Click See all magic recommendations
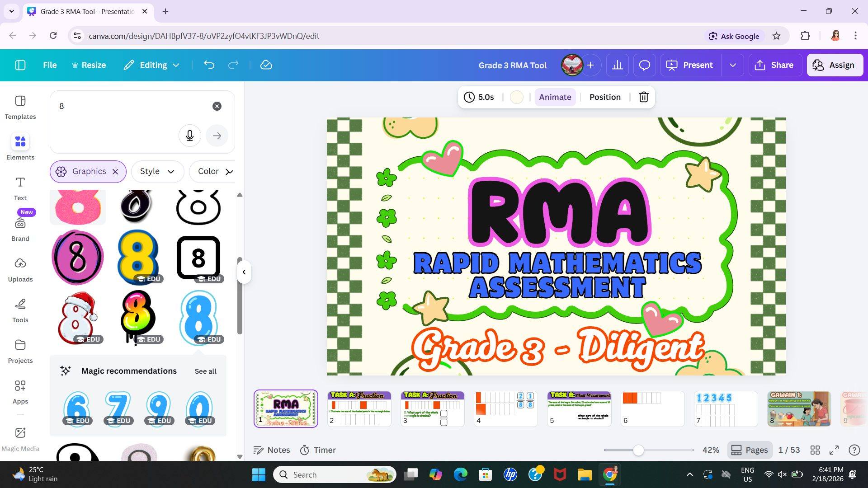 point(206,371)
